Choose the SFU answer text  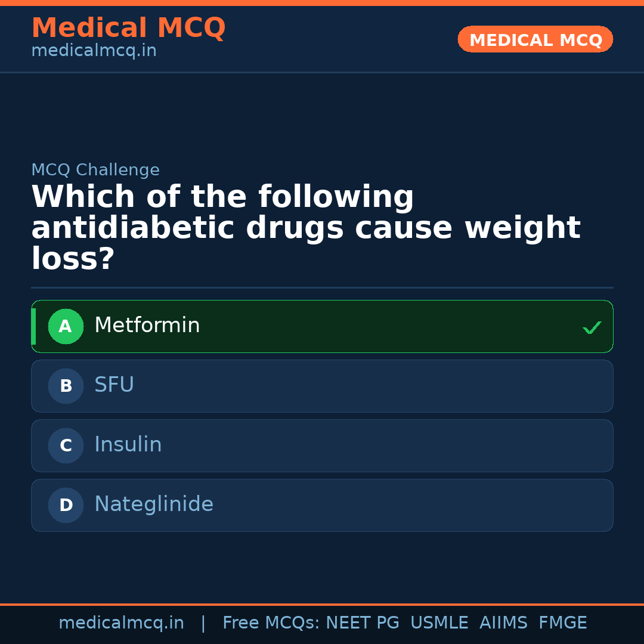coord(114,385)
